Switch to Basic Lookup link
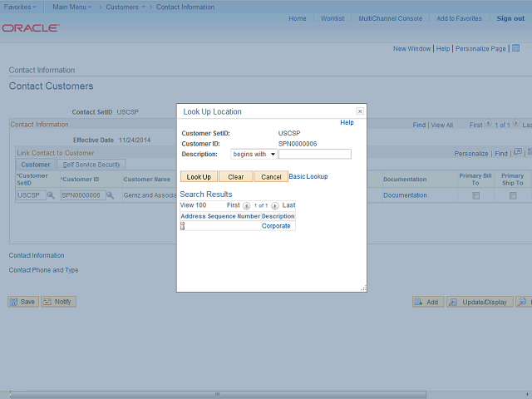 pyautogui.click(x=308, y=176)
